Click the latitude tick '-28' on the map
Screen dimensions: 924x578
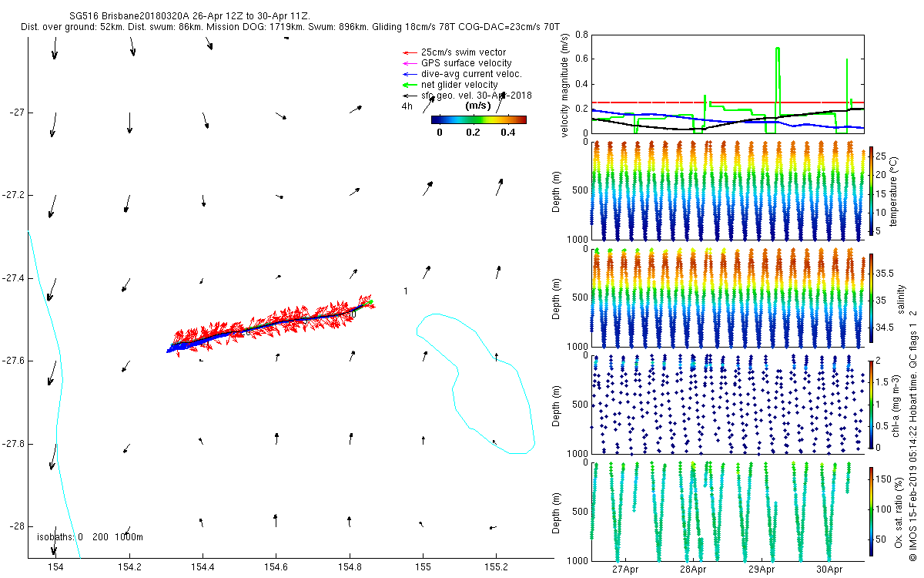click(x=18, y=526)
